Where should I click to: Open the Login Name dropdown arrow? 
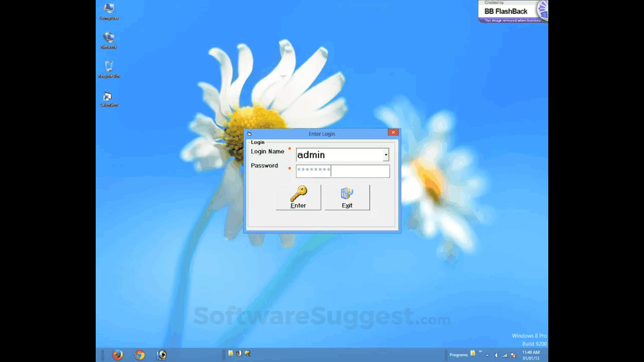[386, 155]
